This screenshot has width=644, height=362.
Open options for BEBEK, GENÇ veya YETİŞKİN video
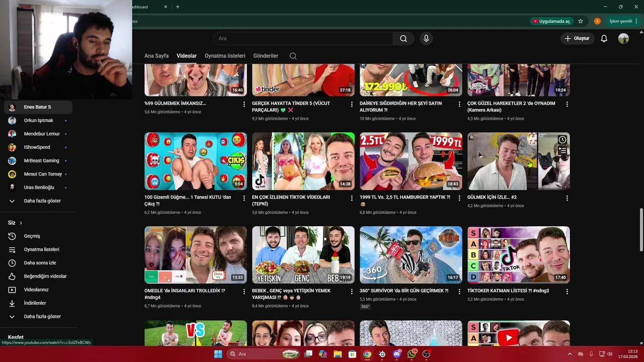pyautogui.click(x=352, y=292)
